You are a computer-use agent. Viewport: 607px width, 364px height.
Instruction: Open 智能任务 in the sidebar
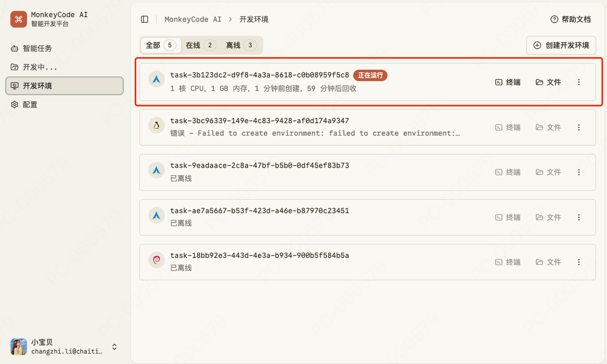tap(64, 48)
